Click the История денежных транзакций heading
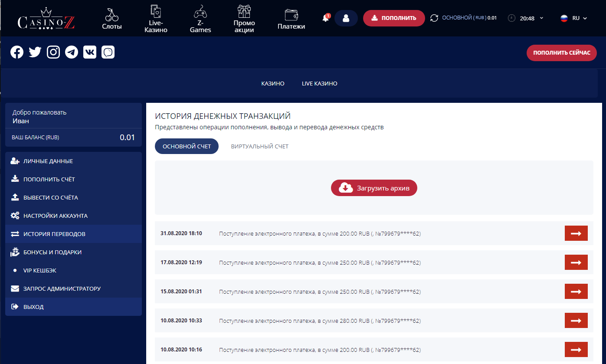Screen dimensions: 606x364 [223, 116]
